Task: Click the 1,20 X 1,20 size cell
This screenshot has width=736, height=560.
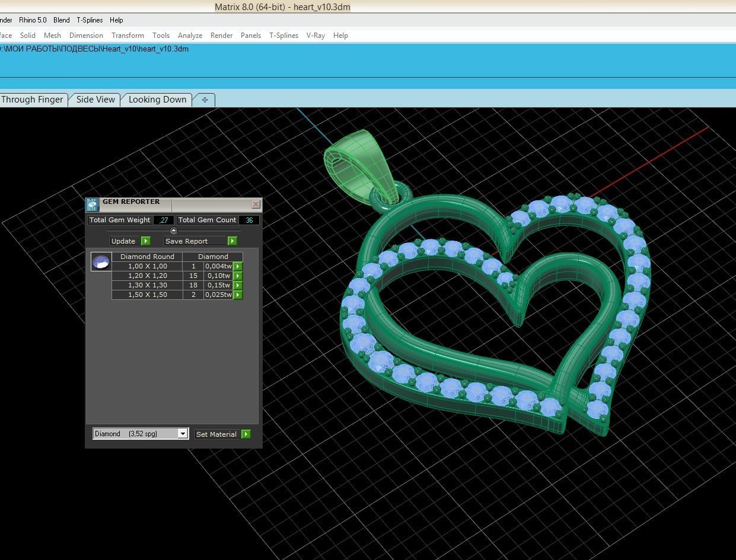Action: (147, 276)
